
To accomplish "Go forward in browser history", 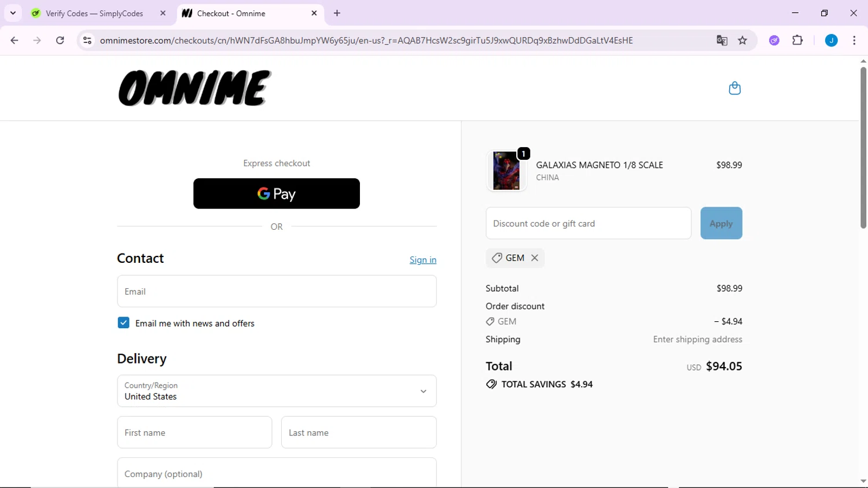I will [x=37, y=41].
